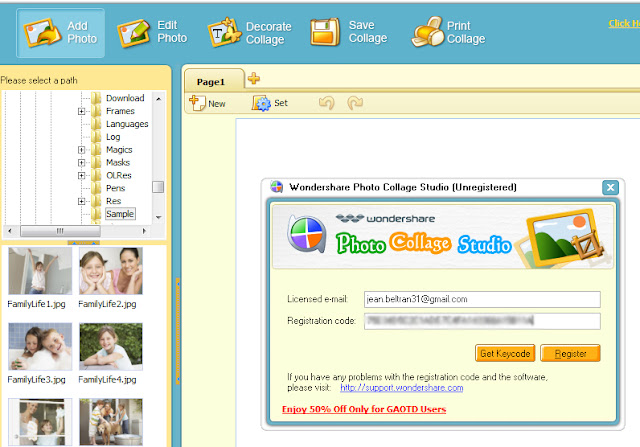
Task: Add a new page with plus icon
Action: pyautogui.click(x=253, y=78)
